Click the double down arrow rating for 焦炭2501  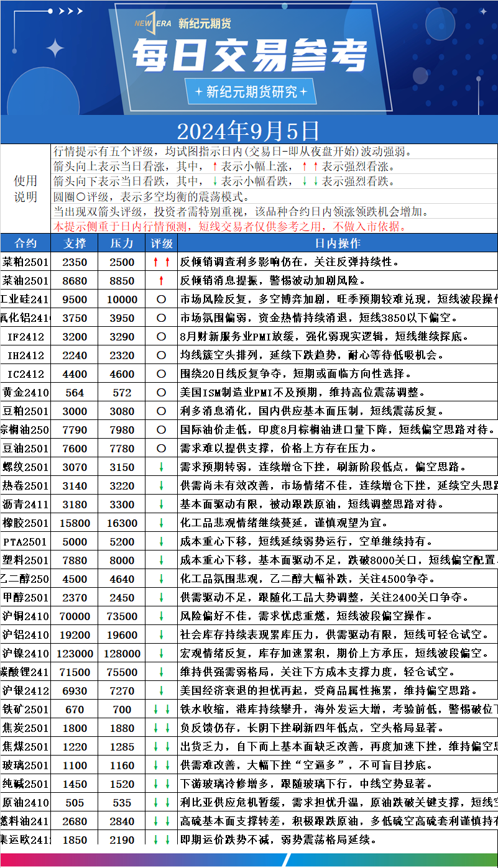161,728
